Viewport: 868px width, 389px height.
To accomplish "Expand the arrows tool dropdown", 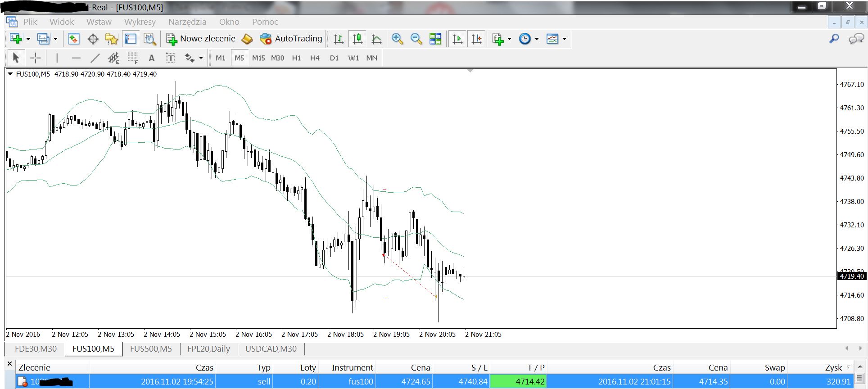I will (x=201, y=58).
